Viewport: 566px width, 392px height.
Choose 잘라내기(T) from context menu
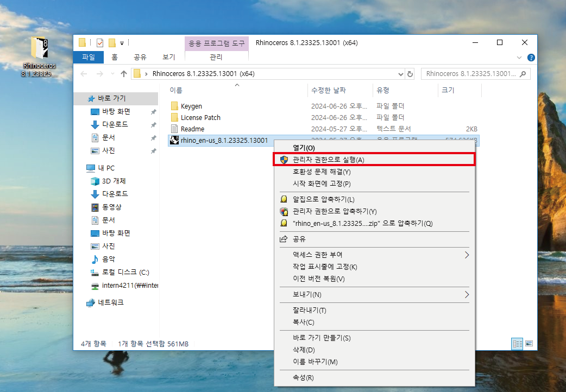[x=374, y=310]
